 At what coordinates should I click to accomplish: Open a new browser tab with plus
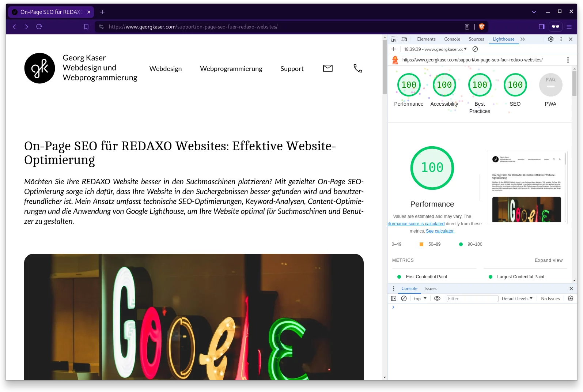tap(102, 12)
